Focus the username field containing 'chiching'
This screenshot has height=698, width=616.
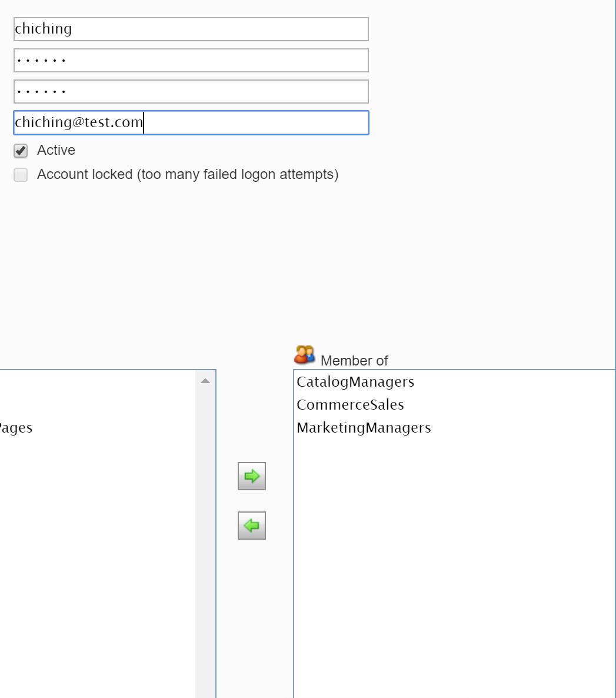[191, 29]
